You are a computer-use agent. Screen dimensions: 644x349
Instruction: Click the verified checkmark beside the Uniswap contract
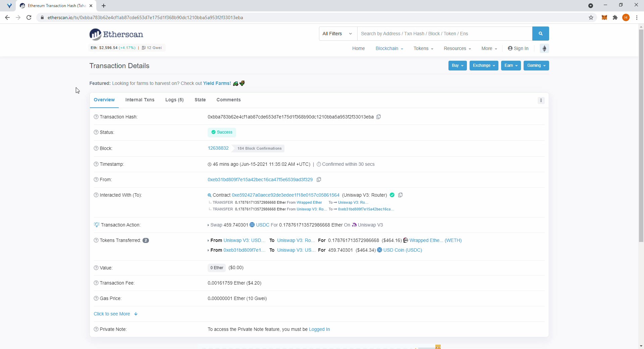392,195
